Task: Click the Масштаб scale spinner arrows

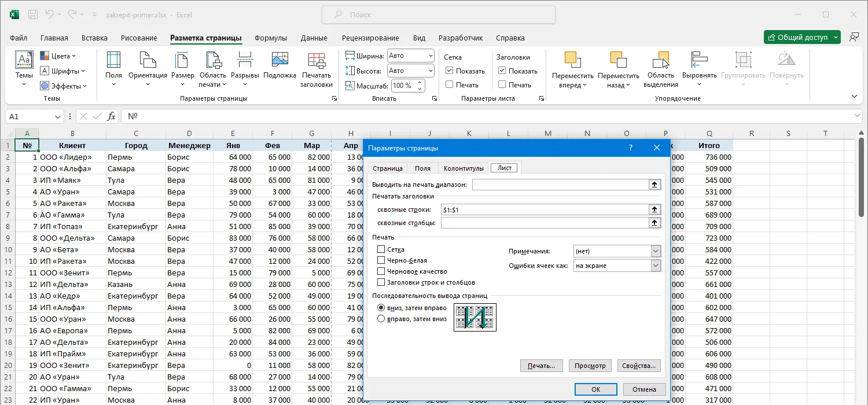Action: [x=420, y=85]
